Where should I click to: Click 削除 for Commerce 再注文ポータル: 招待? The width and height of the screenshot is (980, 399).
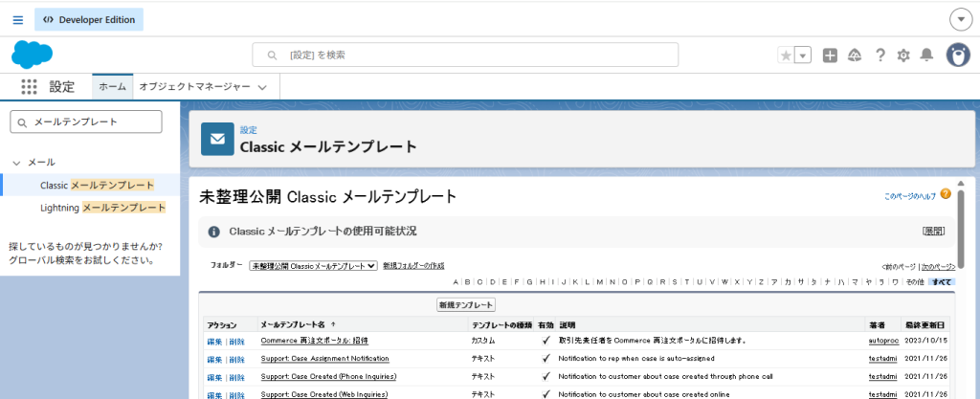click(237, 342)
